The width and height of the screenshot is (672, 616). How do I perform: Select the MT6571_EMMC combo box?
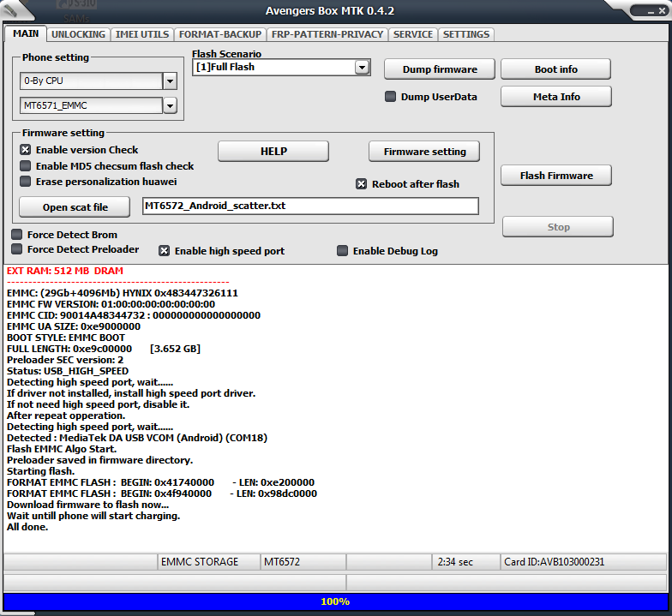click(x=99, y=105)
